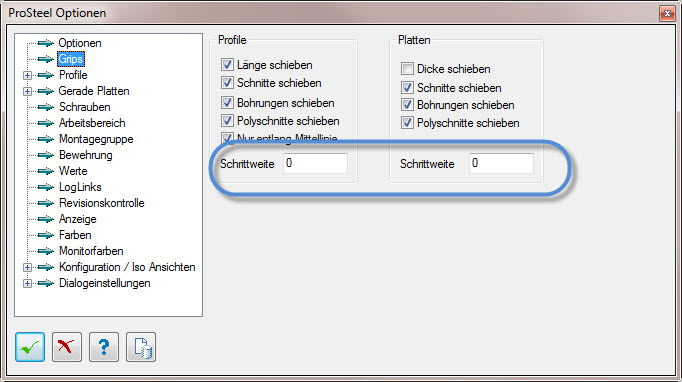
Task: Click the Platten Schrittweite input field
Action: (501, 163)
